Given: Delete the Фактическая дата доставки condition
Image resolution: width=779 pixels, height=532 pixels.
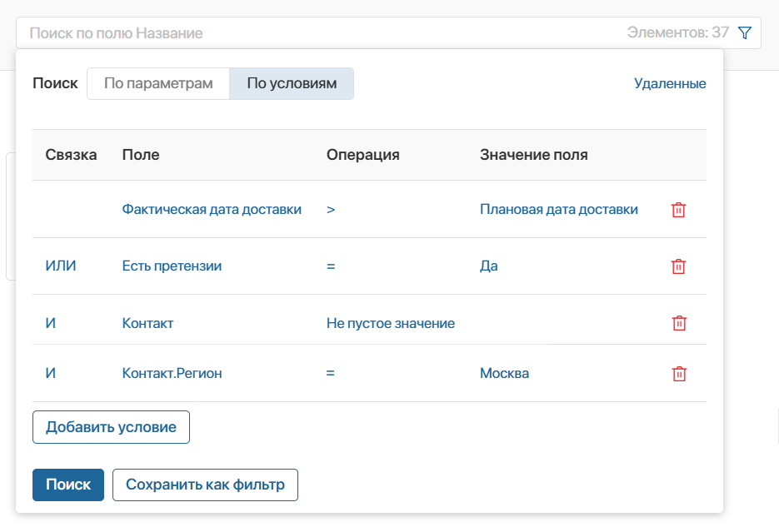Looking at the screenshot, I should [x=678, y=210].
